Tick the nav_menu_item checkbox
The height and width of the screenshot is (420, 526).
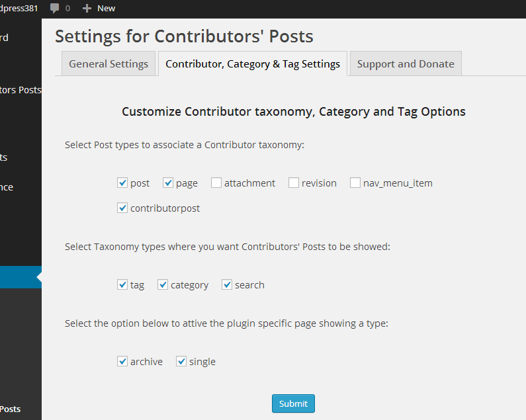click(355, 183)
